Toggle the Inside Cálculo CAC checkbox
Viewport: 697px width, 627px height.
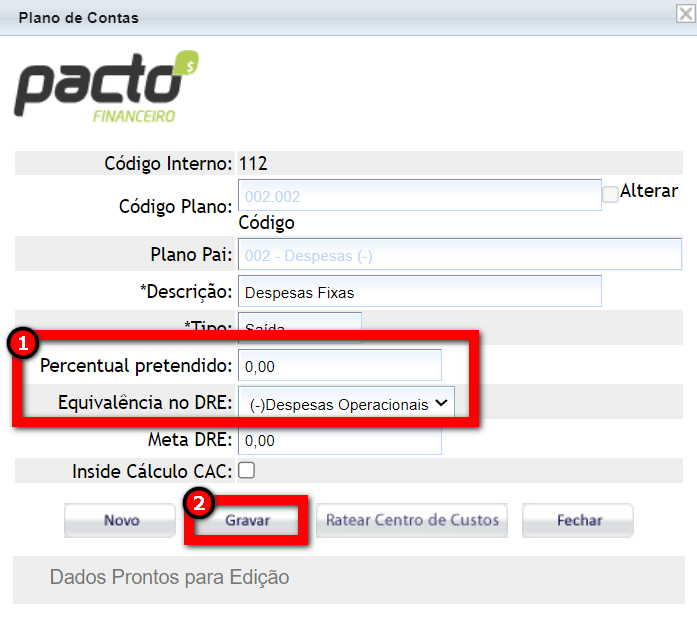[246, 470]
